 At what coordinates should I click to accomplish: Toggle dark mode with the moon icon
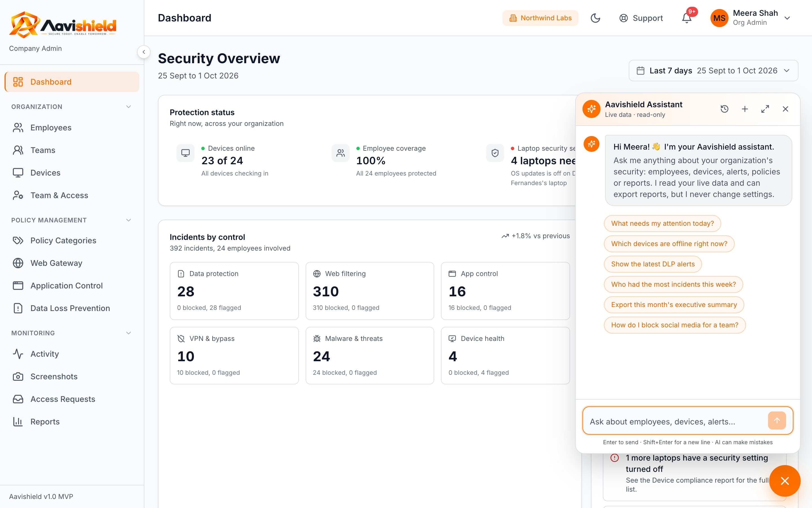pyautogui.click(x=595, y=18)
